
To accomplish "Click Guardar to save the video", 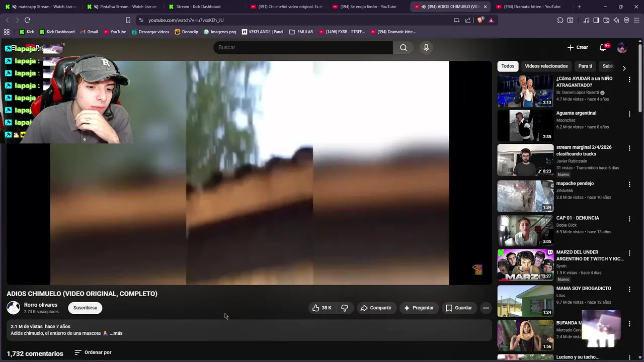I will click(459, 308).
